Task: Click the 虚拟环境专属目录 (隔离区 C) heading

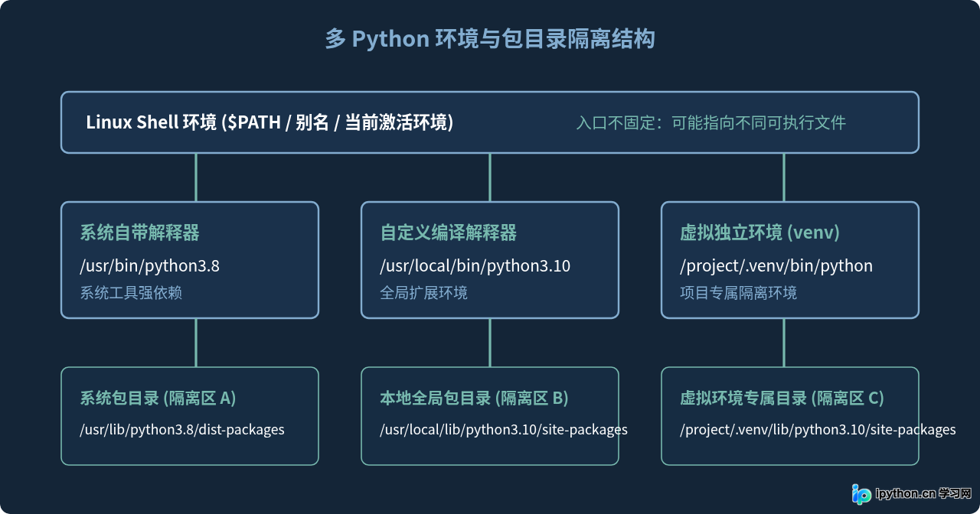Action: [782, 398]
